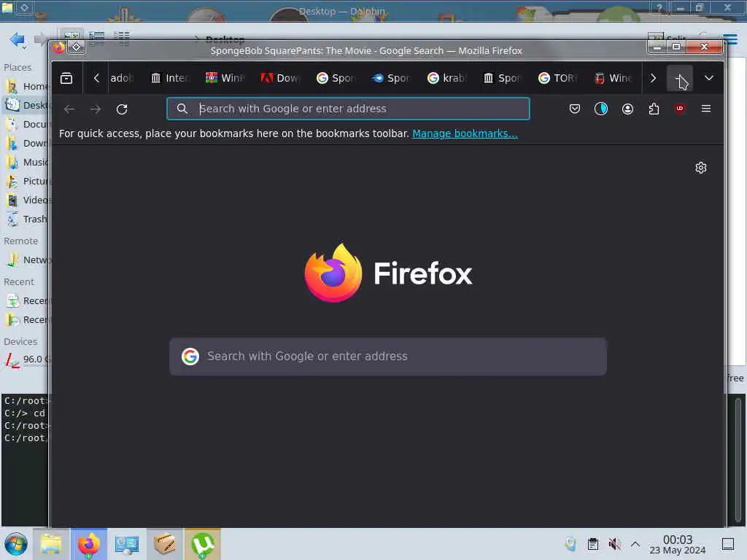Image resolution: width=747 pixels, height=560 pixels.
Task: Switch Dolphin to compact view mode icon
Action: click(97, 38)
